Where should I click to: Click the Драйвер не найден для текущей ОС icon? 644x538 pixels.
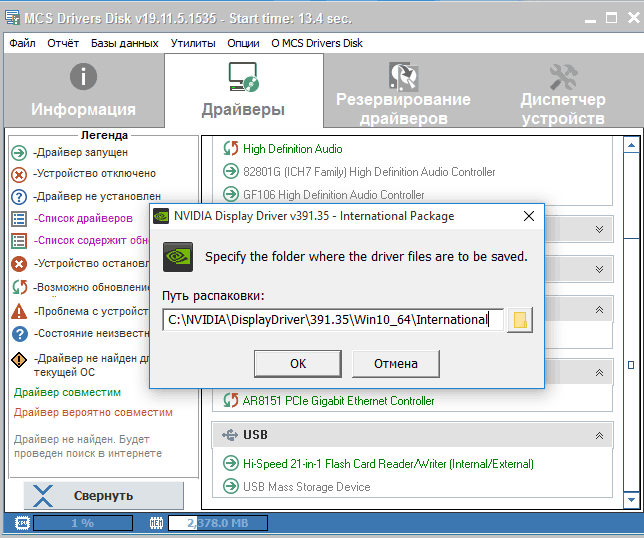point(19,360)
